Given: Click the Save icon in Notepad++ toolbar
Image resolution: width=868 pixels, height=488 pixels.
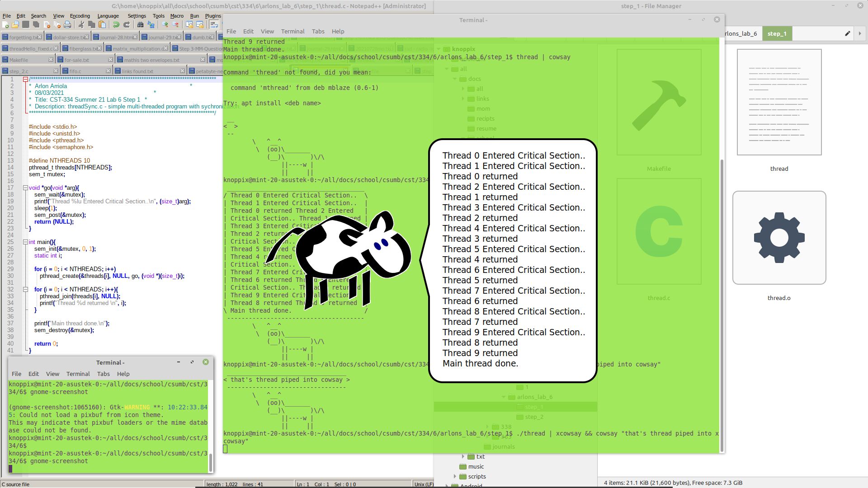Looking at the screenshot, I should tap(26, 24).
